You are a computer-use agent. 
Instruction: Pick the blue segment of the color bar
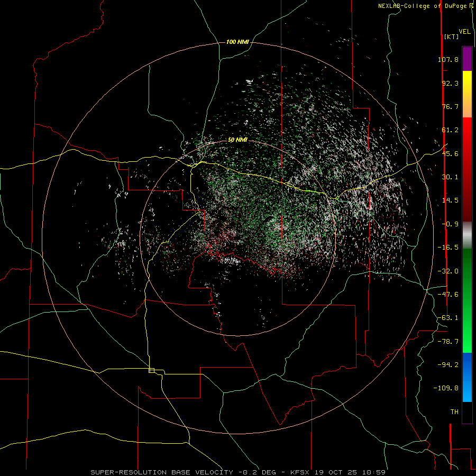[x=467, y=377]
